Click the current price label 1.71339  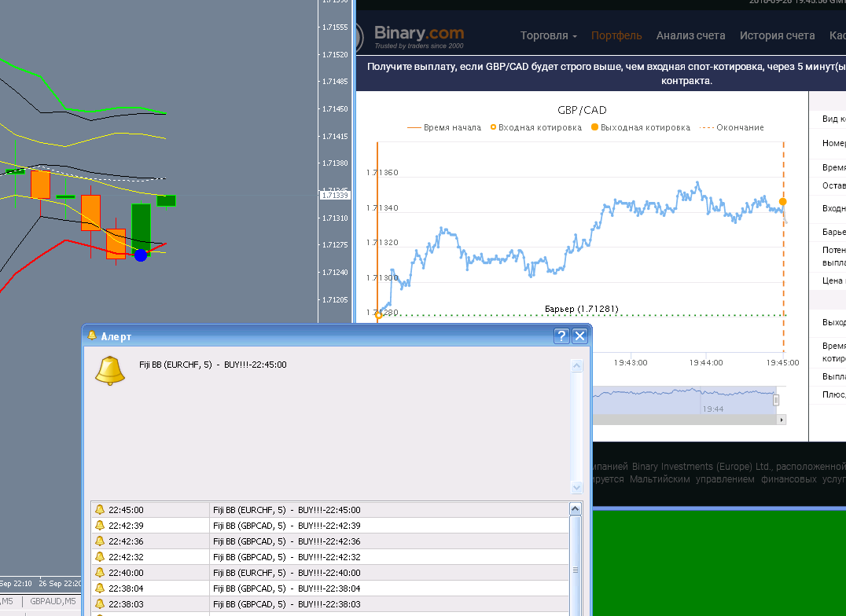[335, 196]
